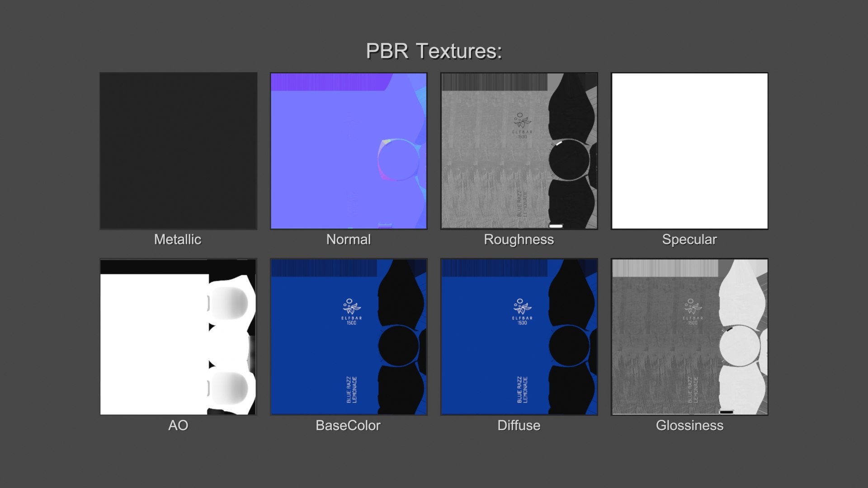Click the AO caption label

point(178,426)
